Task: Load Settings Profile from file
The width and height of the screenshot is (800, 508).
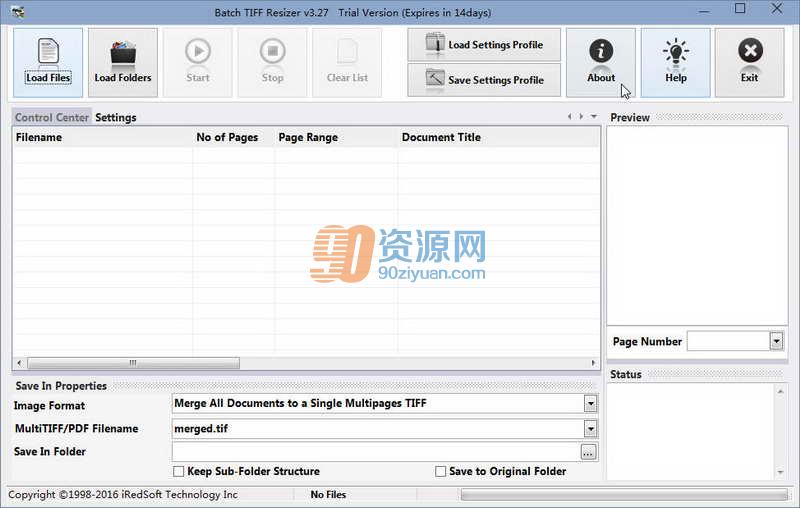Action: (x=484, y=45)
